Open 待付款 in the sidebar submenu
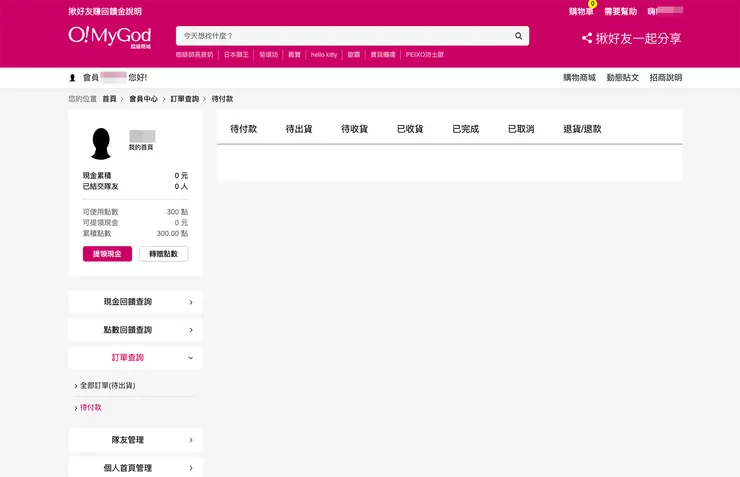Viewport: 740px width, 477px height. click(x=91, y=408)
